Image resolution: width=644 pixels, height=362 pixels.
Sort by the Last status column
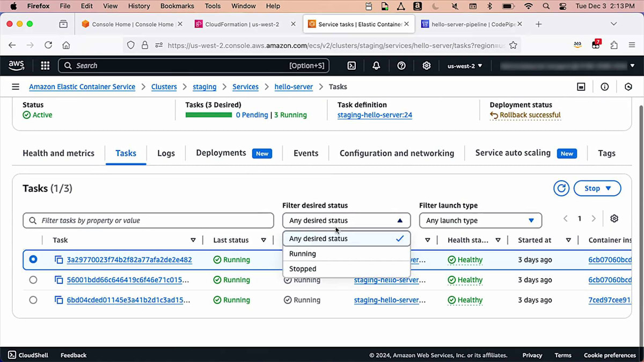(264, 240)
